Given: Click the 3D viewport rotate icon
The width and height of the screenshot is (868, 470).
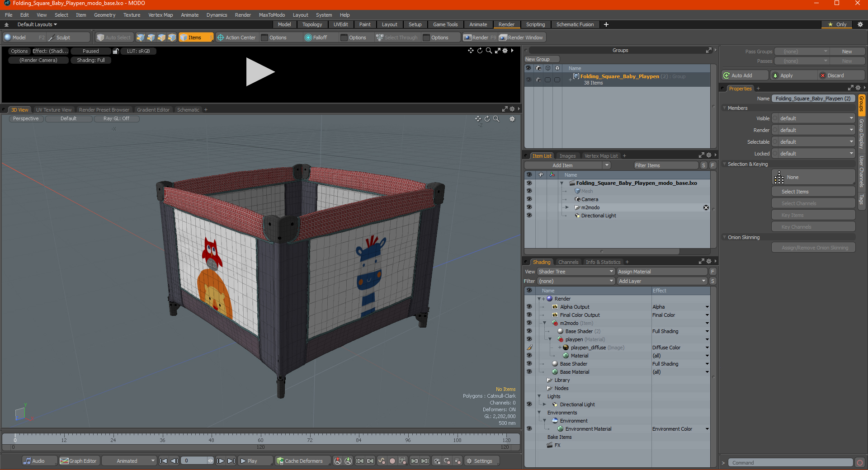Looking at the screenshot, I should pos(487,119).
